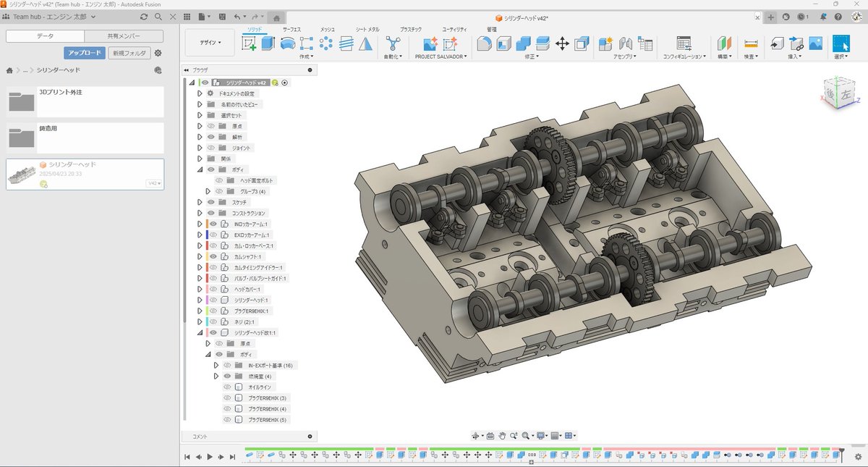Switch to the サーフェス tab

point(292,29)
